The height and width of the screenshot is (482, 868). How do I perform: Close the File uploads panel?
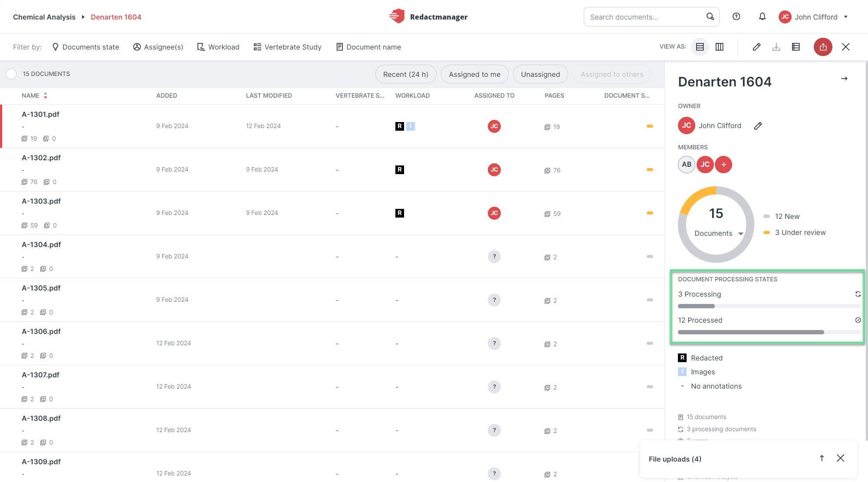pyautogui.click(x=841, y=458)
